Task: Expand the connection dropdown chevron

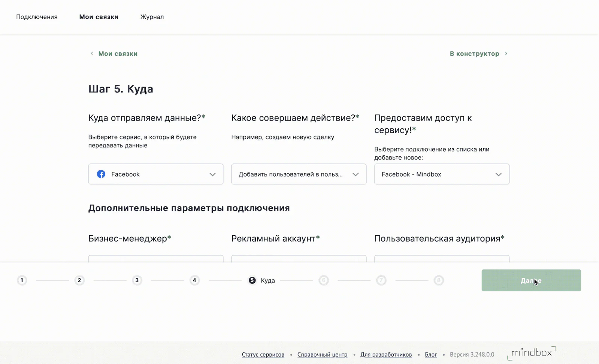Action: (499, 174)
